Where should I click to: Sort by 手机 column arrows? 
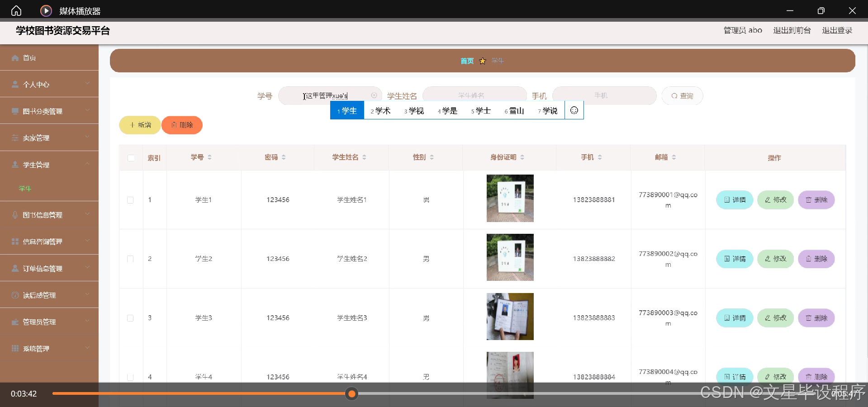coord(600,157)
